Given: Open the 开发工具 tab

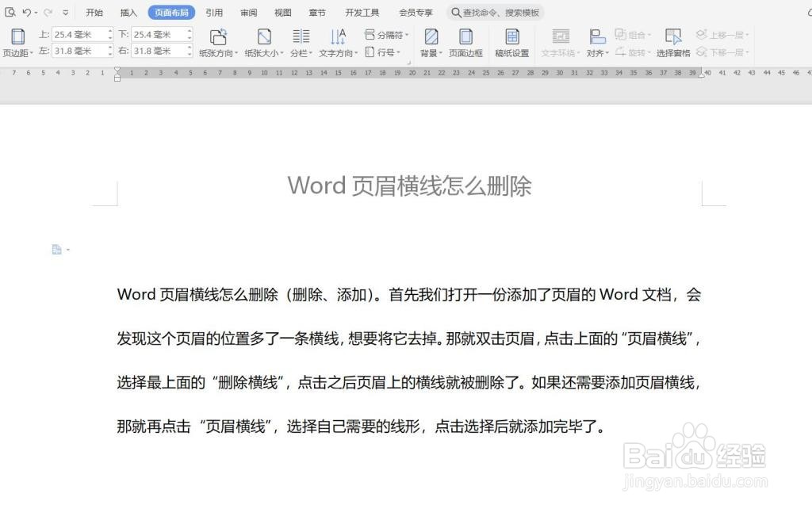Looking at the screenshot, I should pos(362,13).
